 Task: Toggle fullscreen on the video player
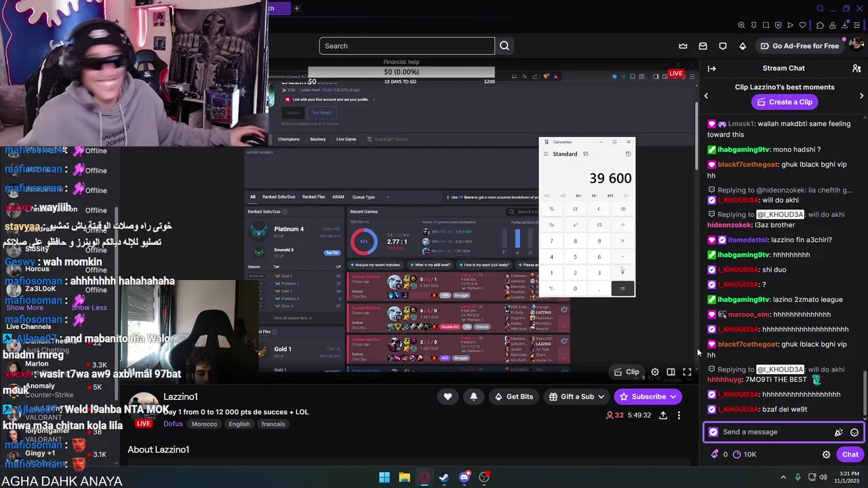(687, 372)
